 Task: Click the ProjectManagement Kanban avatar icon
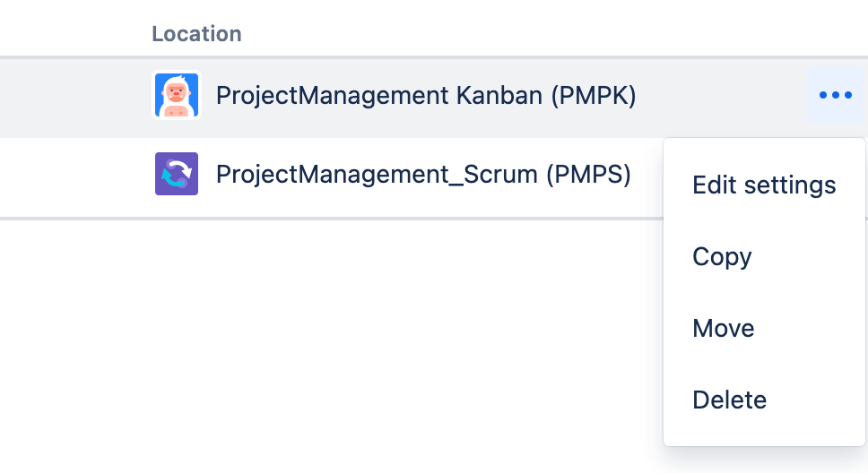[177, 95]
